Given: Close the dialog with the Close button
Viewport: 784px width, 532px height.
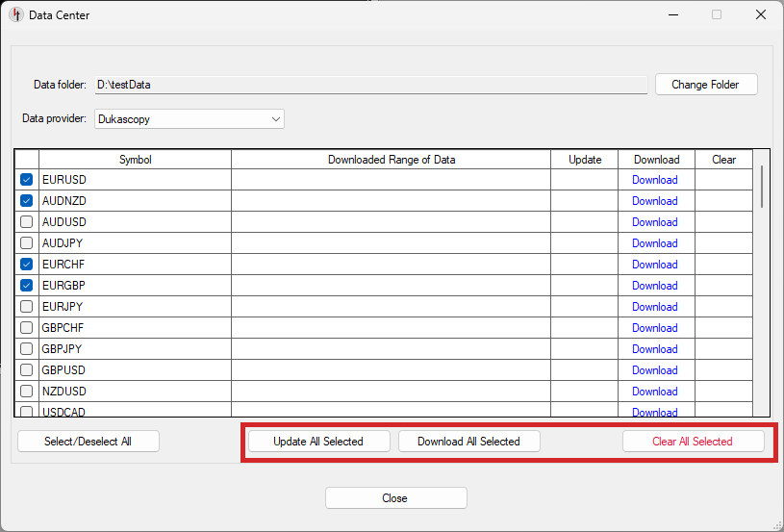Looking at the screenshot, I should [395, 498].
